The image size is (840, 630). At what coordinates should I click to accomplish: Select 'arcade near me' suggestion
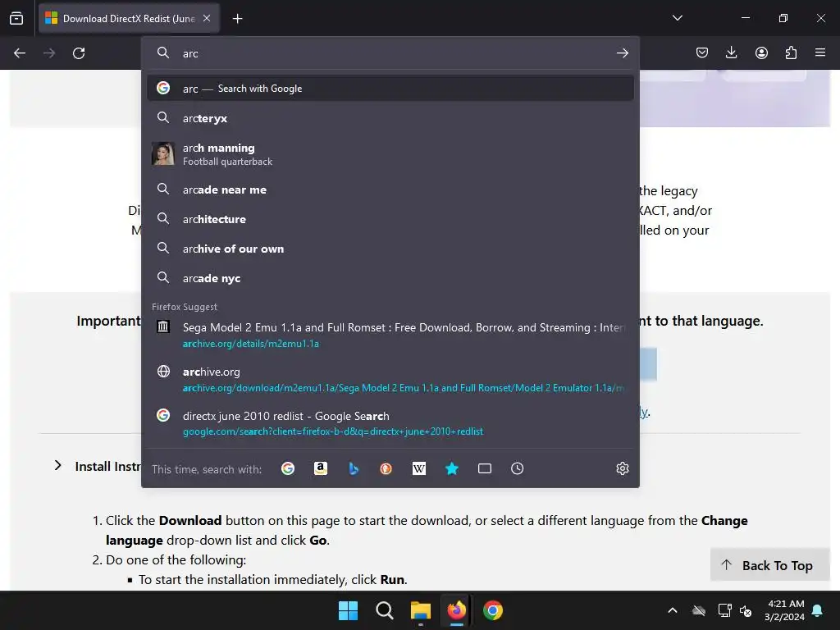click(390, 189)
